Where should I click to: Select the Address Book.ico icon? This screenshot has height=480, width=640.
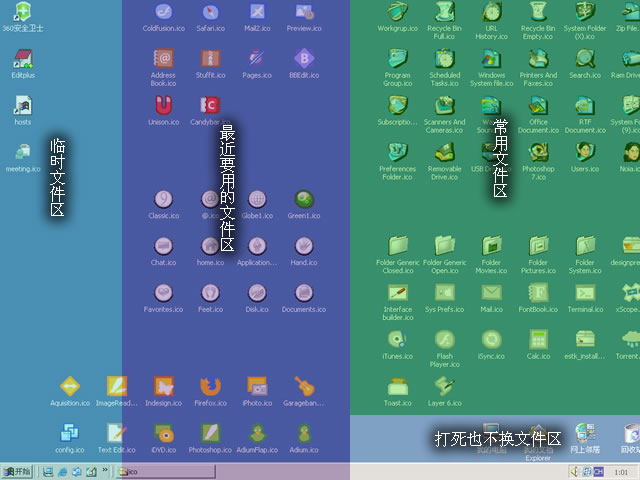[x=162, y=59]
